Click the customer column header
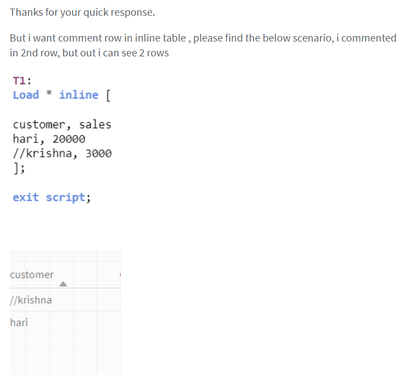Screen dimensions: 400x375 (x=32, y=275)
